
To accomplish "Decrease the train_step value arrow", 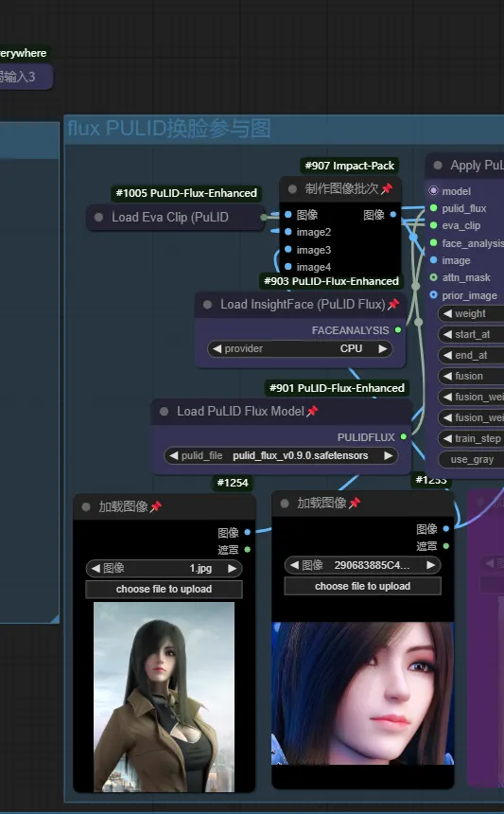I will (x=447, y=438).
